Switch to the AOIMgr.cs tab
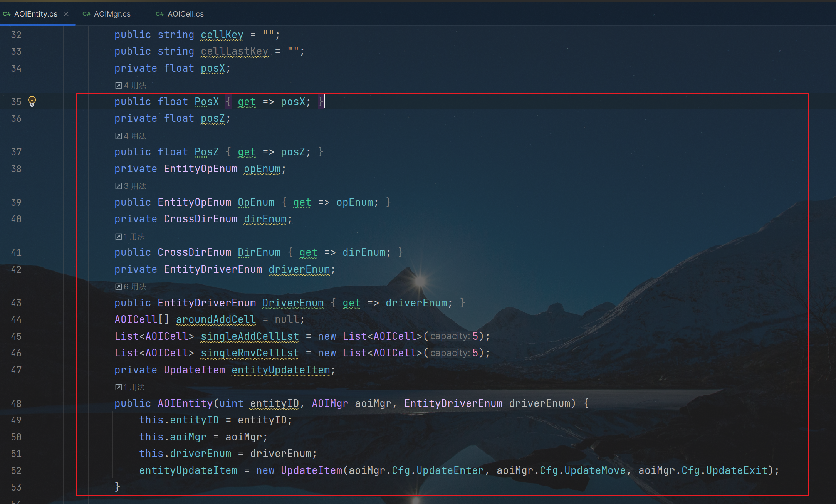The image size is (836, 504). point(112,14)
